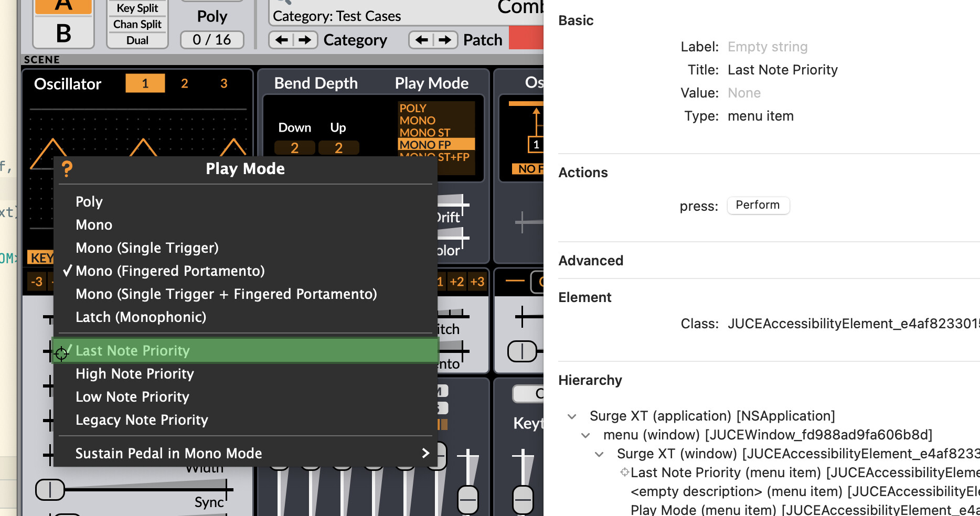Choose Poly in the Play Mode popup menu

pos(246,202)
